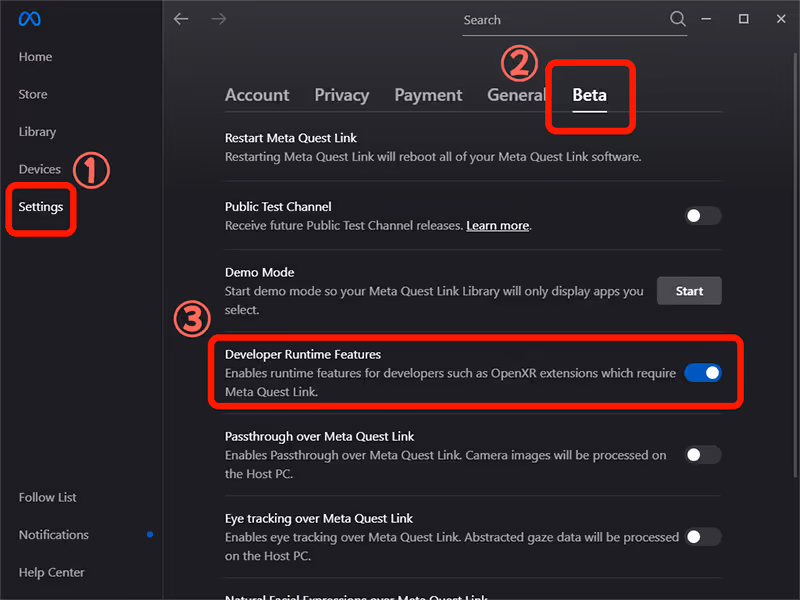Enable Eye tracking over Meta Quest Link
This screenshot has height=600, width=800.
(x=702, y=537)
